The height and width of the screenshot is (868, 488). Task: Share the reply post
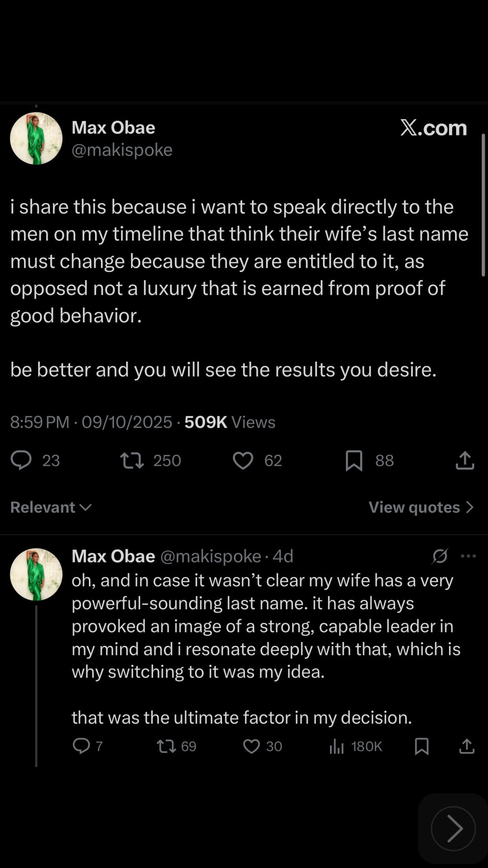tap(467, 746)
